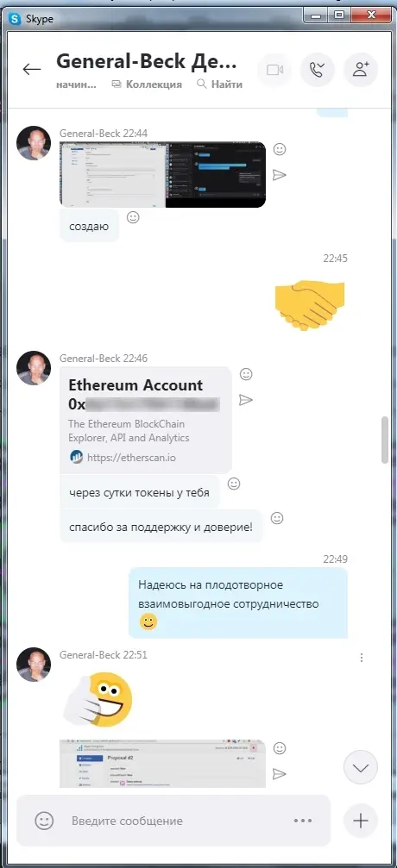Add a participant to the chat

click(361, 70)
